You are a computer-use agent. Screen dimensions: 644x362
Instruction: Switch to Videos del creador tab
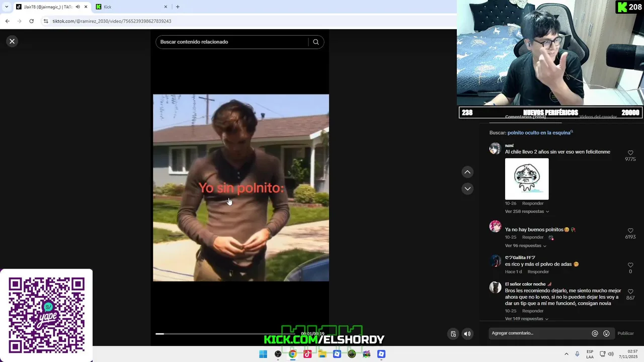[598, 117]
